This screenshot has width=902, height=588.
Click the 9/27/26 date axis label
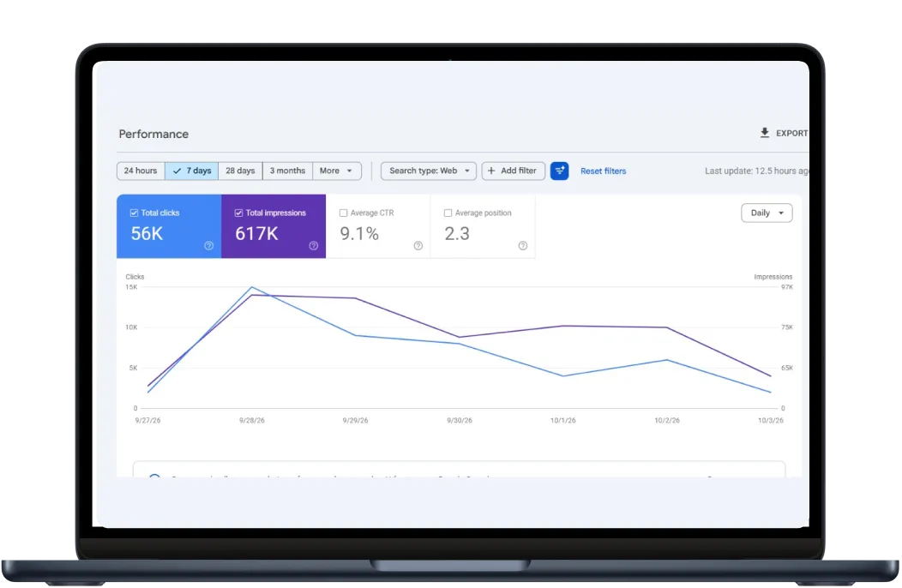[147, 421]
